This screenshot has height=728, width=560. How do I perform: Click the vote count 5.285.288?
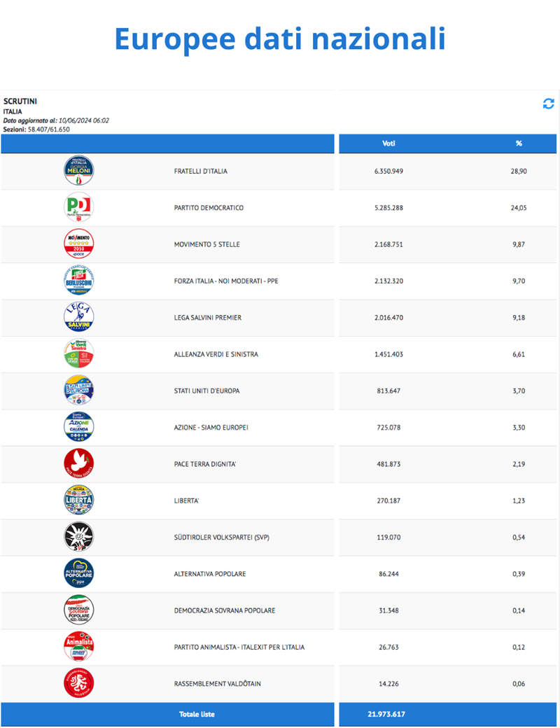(x=388, y=208)
